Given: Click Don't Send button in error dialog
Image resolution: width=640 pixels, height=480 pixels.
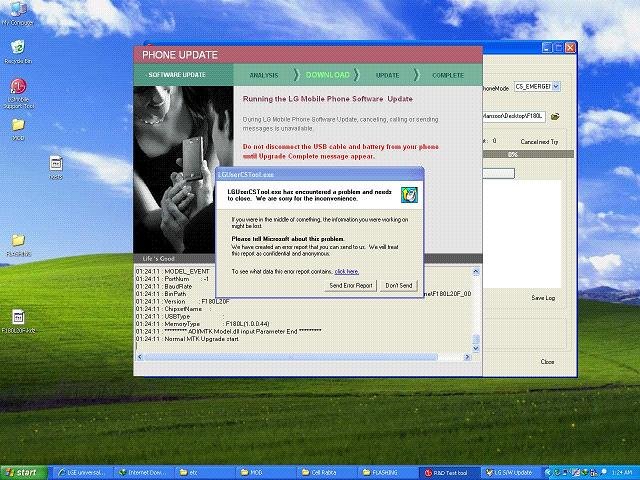Looking at the screenshot, I should pos(399,285).
